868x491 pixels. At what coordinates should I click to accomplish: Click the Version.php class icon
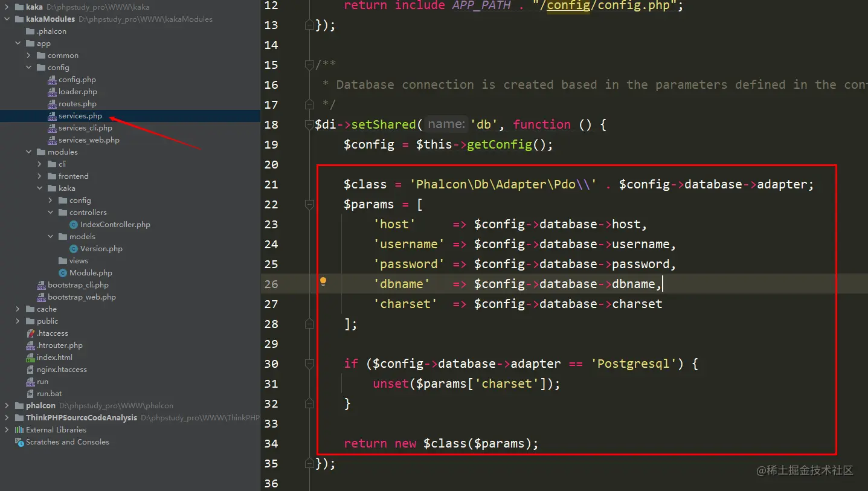pos(74,249)
